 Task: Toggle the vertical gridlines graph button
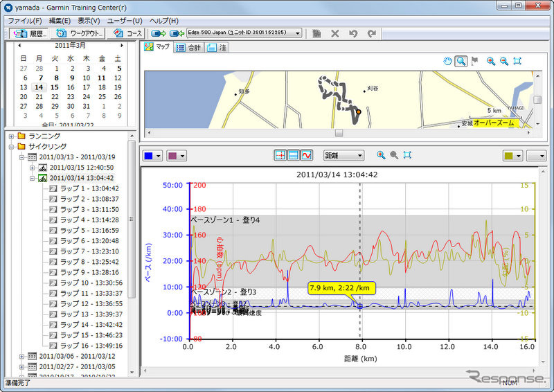coord(281,155)
